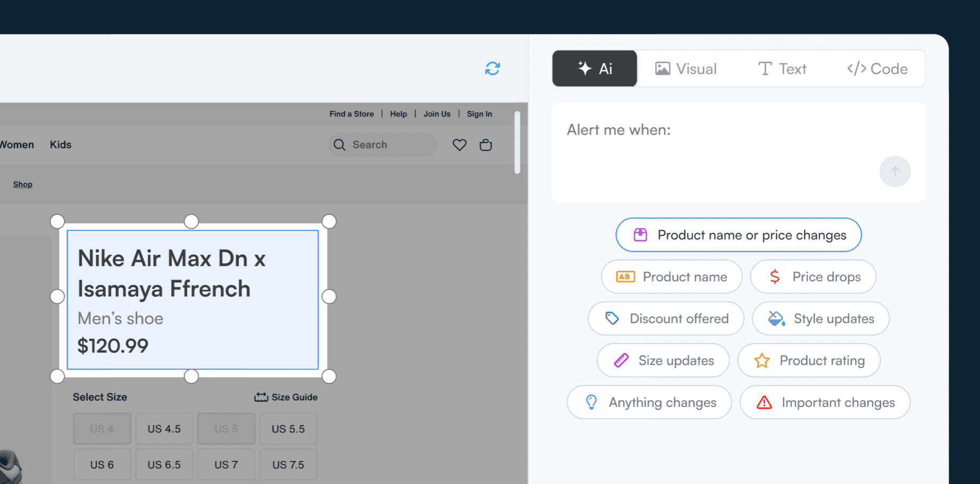Click the search magnifier icon
This screenshot has width=980, height=484.
point(339,145)
